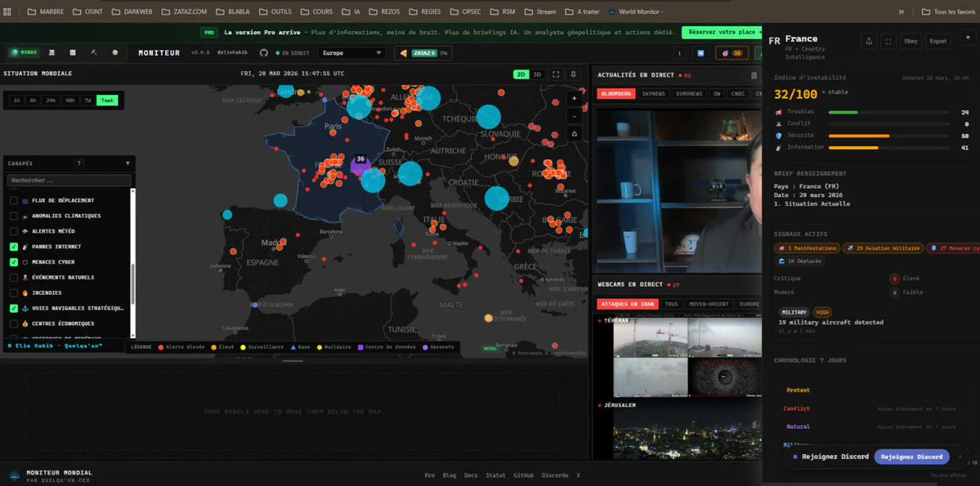Switch to the SkyNews channel
The image size is (980, 486).
(x=653, y=94)
